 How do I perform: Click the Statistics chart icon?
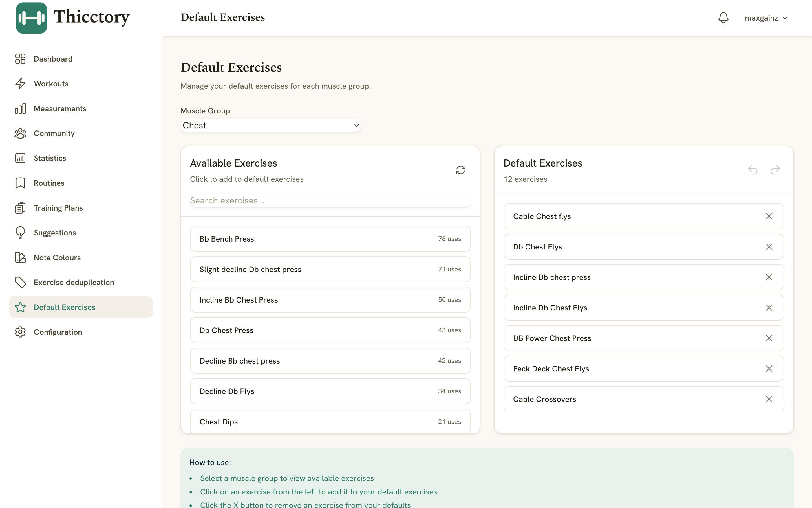tap(20, 158)
